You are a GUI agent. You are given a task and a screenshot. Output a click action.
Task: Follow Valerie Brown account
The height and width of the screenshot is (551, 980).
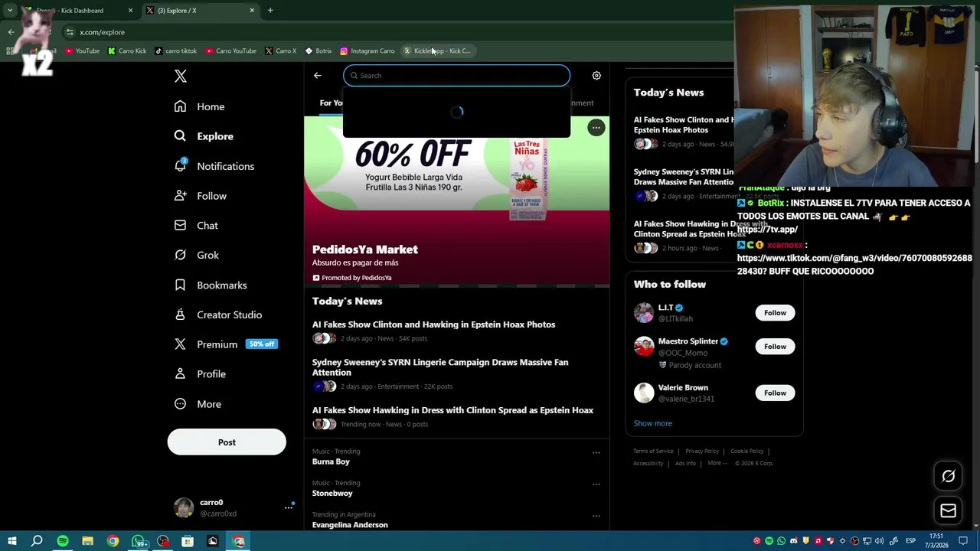click(775, 393)
